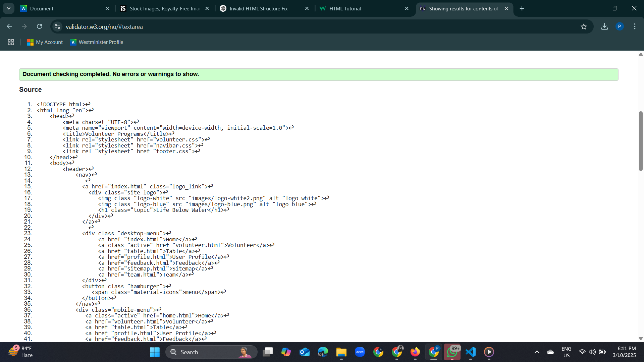This screenshot has height=362, width=644.
Task: Click the site information icon in address bar
Action: (x=57, y=26)
